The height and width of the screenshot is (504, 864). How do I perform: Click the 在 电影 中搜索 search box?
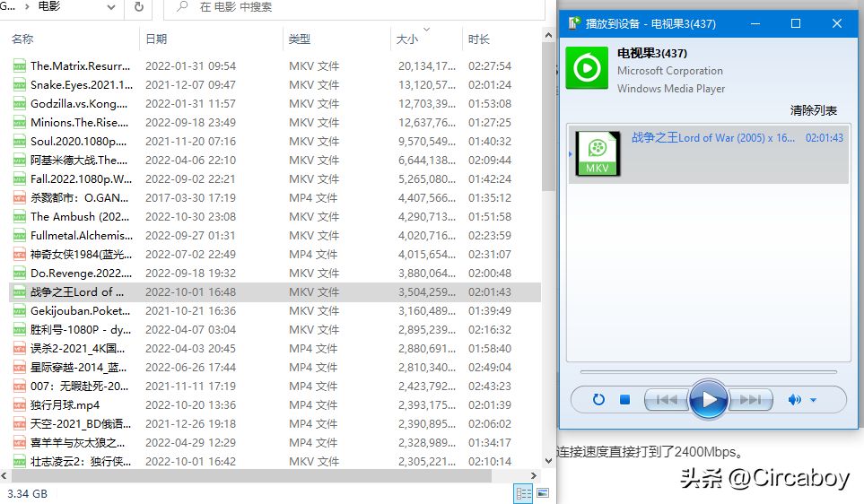(355, 7)
